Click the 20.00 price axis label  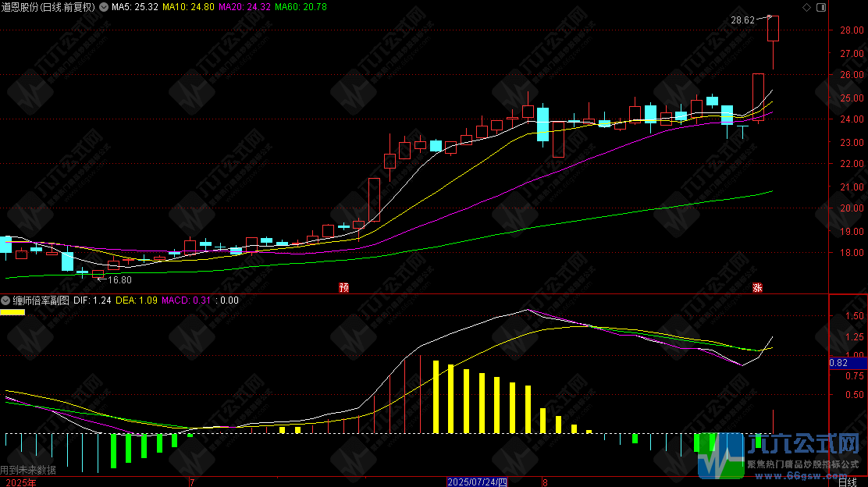coord(852,208)
